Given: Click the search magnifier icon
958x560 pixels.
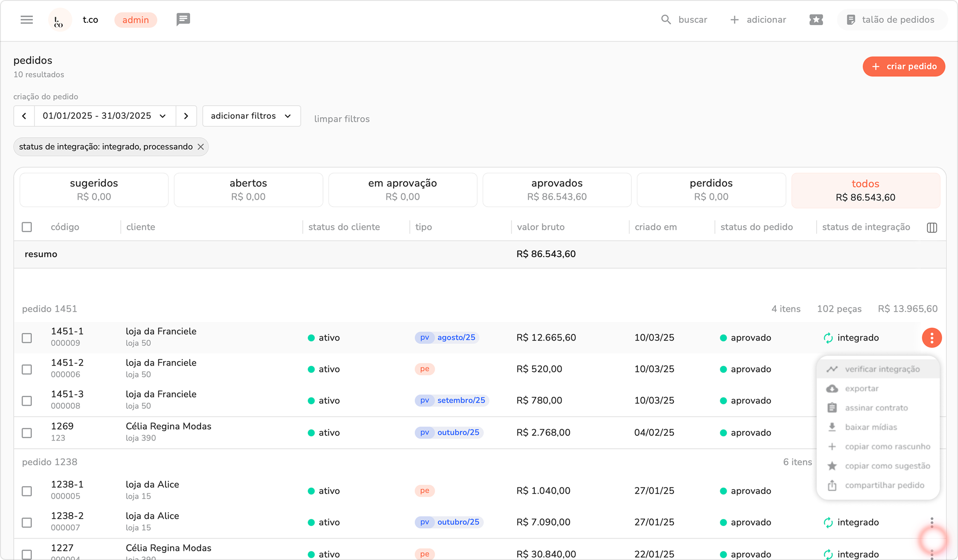Looking at the screenshot, I should pyautogui.click(x=666, y=20).
